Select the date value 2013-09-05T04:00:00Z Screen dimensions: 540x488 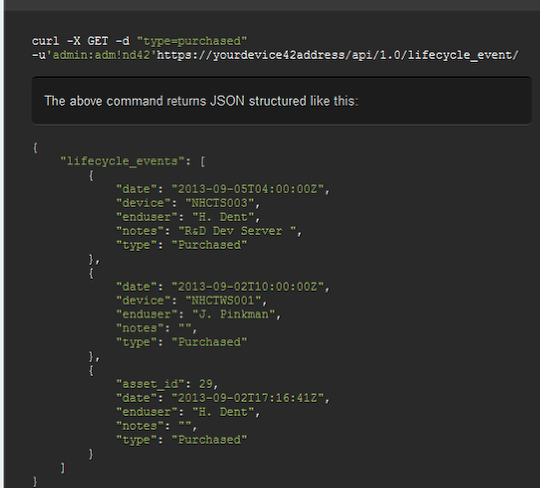248,189
